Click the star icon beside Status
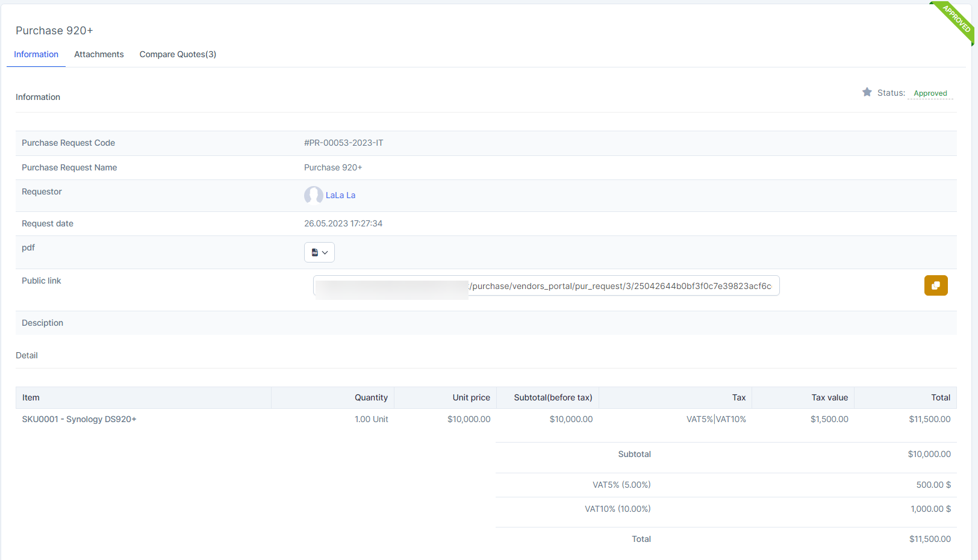The image size is (978, 560). click(x=867, y=92)
